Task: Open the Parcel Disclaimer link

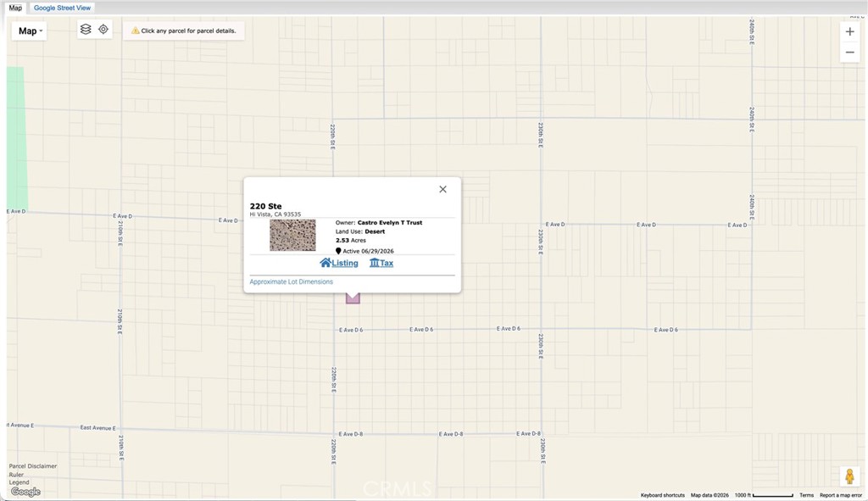Action: click(33, 466)
